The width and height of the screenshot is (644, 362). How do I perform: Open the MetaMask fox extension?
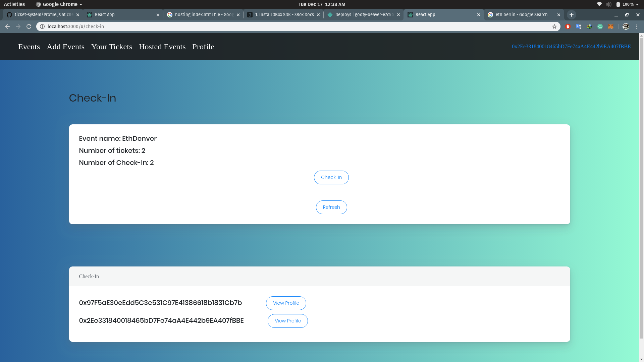[611, 26]
